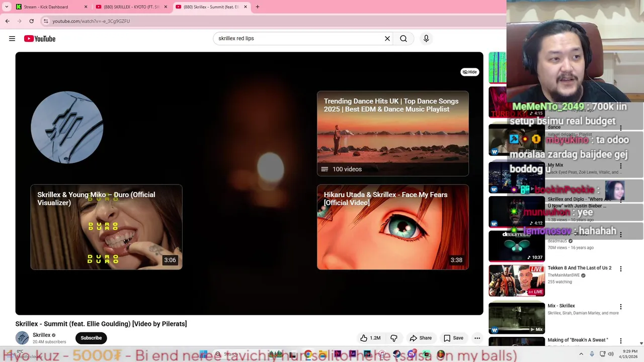The image size is (644, 362).
Task: Open the Mix - Skrillex thumbnail
Action: click(517, 318)
